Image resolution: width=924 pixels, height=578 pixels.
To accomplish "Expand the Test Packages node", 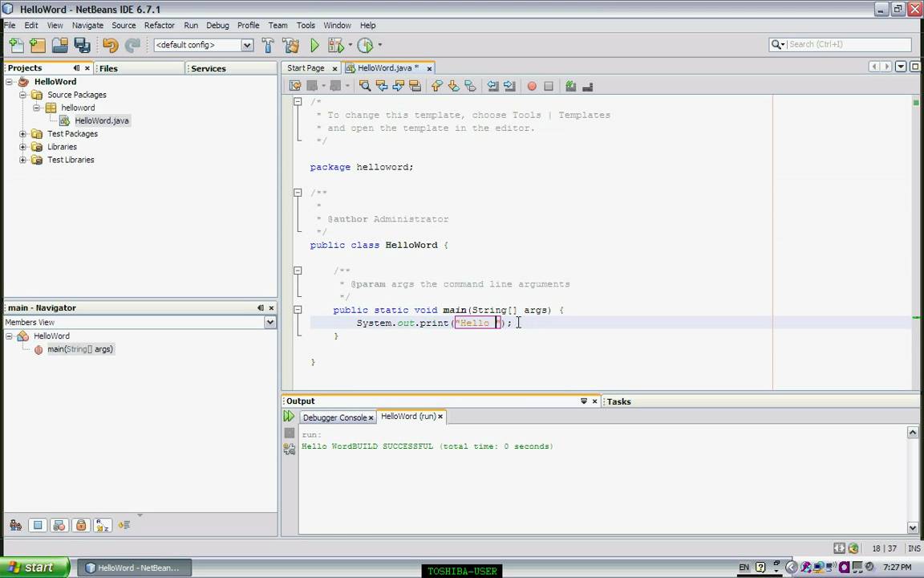I will (x=22, y=134).
